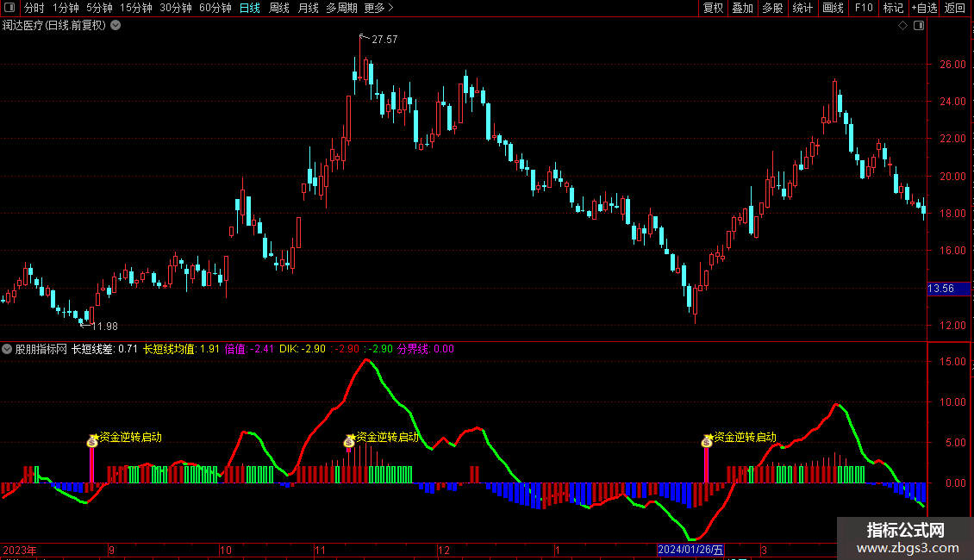Click the 长短线差: 0.71 indicator value
The image size is (974, 560).
pyautogui.click(x=104, y=349)
